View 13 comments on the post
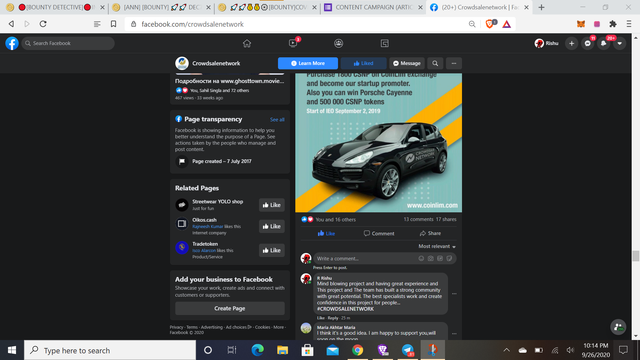The height and width of the screenshot is (360, 640). [418, 220]
